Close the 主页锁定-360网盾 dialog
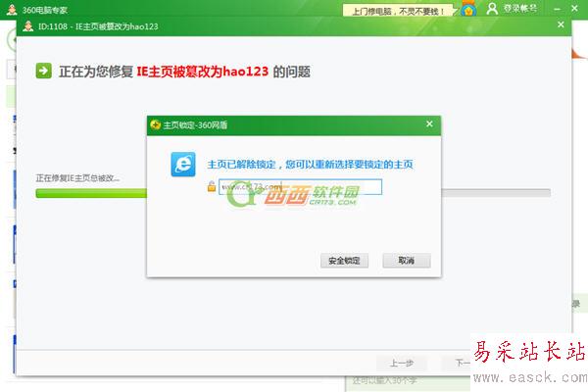 click(430, 123)
